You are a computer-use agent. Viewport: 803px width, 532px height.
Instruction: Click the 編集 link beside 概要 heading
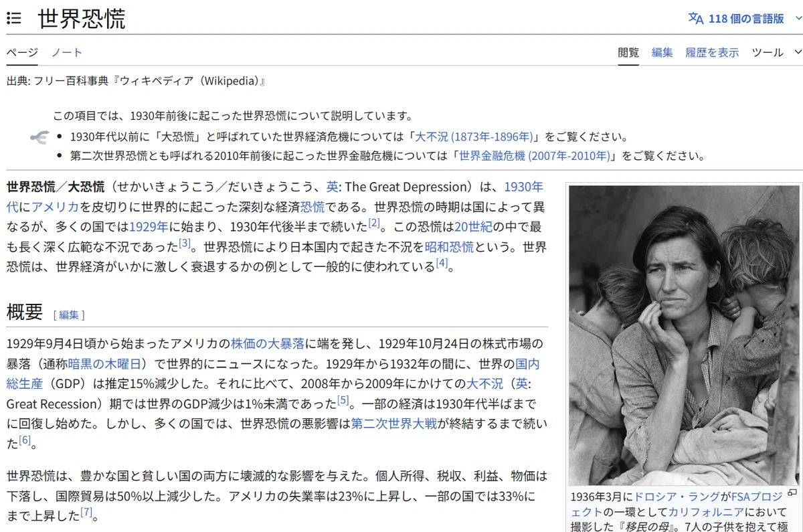click(68, 315)
